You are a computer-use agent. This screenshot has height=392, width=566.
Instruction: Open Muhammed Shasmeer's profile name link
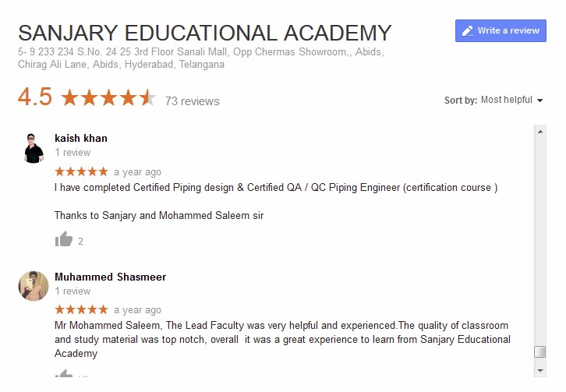(x=110, y=277)
